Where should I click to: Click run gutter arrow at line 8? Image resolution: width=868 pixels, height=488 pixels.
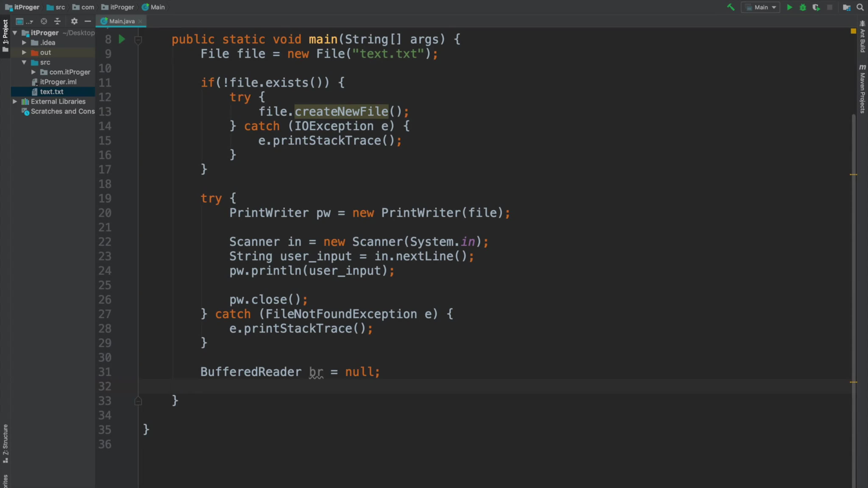(122, 39)
